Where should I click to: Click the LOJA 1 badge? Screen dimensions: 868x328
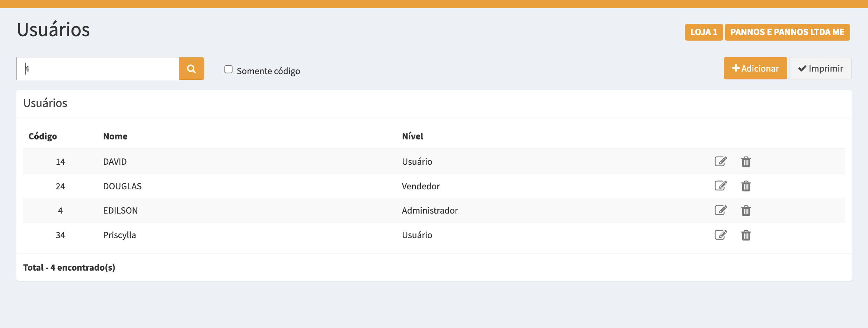click(x=703, y=32)
